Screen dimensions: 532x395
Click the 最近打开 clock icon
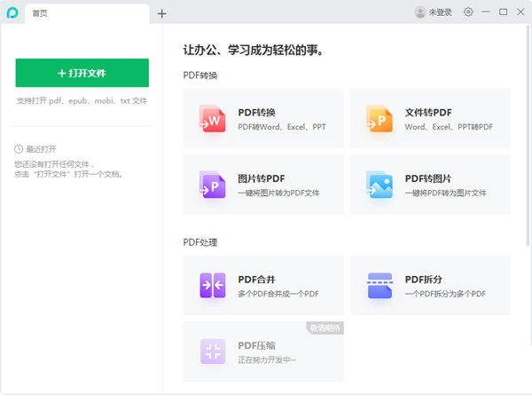(x=19, y=149)
